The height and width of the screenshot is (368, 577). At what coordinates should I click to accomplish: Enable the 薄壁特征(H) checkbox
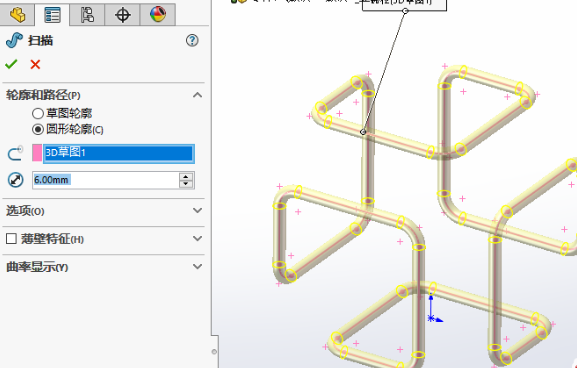(x=11, y=239)
